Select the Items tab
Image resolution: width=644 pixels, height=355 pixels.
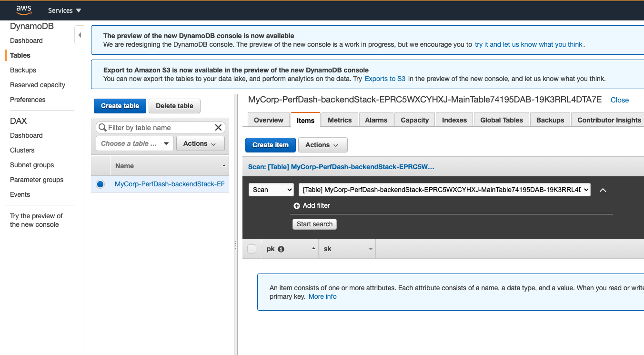pos(305,120)
